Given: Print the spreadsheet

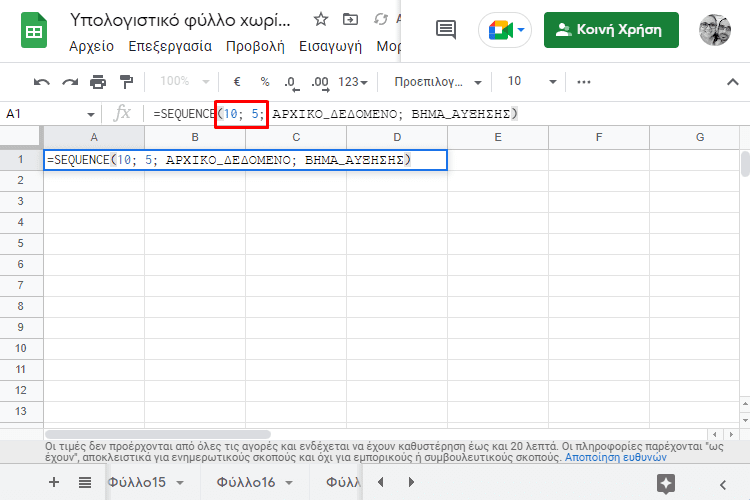Looking at the screenshot, I should [x=98, y=82].
